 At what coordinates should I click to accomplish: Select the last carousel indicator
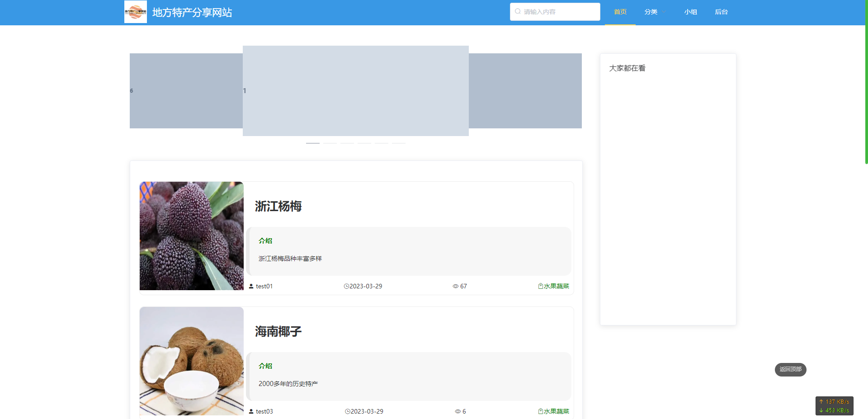(x=399, y=143)
